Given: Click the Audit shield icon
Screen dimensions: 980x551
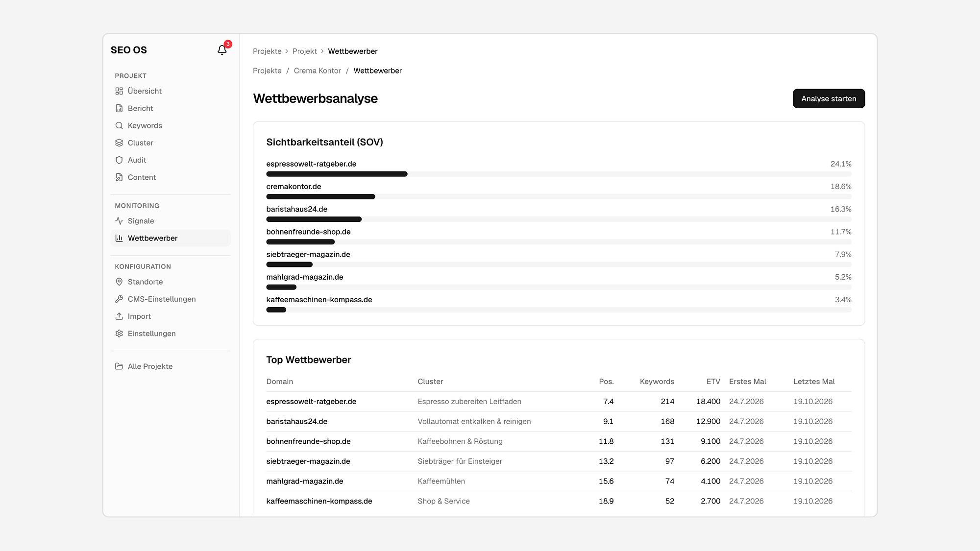Looking at the screenshot, I should (x=119, y=160).
